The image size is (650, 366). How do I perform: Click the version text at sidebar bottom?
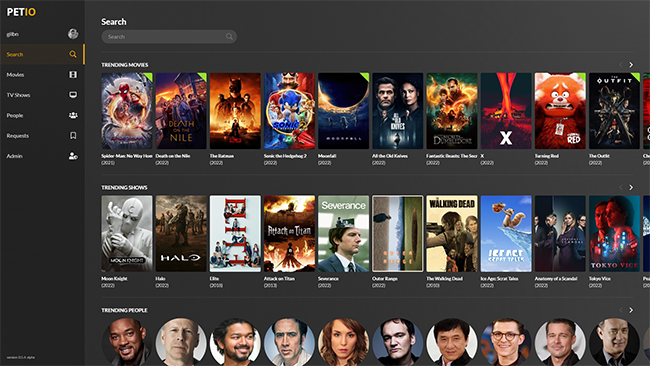(21, 357)
